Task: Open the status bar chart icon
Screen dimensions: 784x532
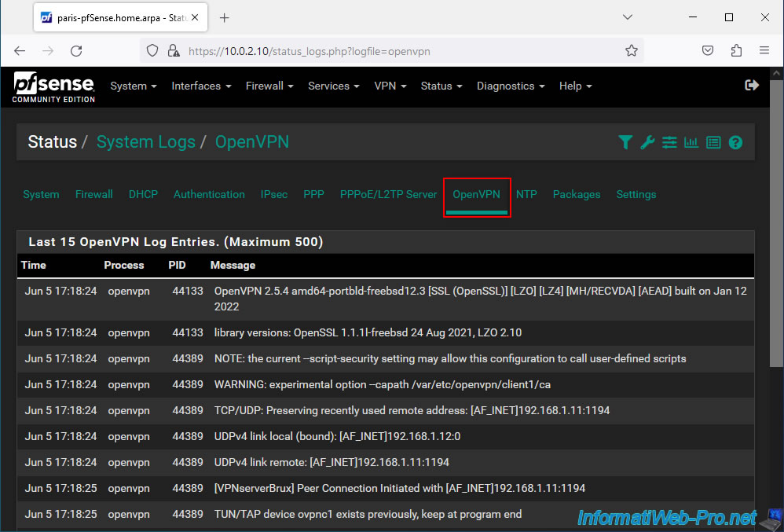Action: click(x=691, y=142)
